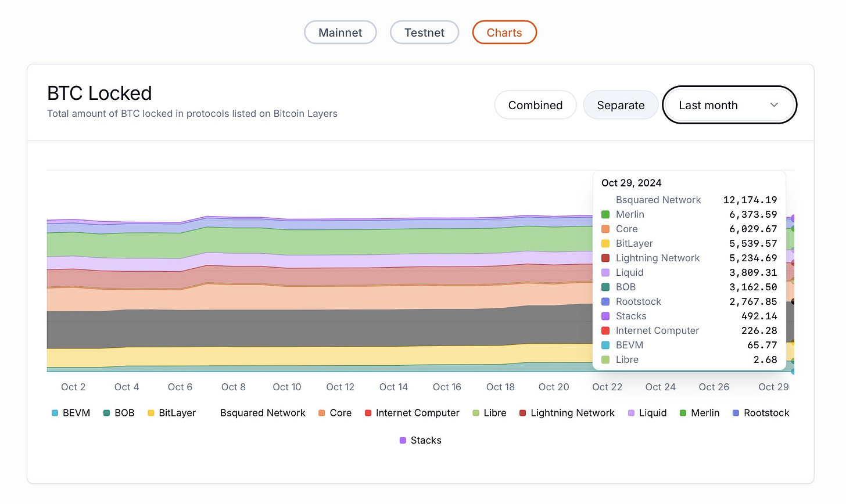Click the chevron arrow beside Last month
The height and width of the screenshot is (504, 846).
774,105
